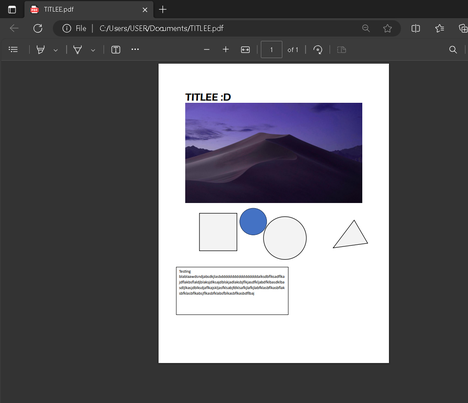The width and height of the screenshot is (468, 403).
Task: Zoom out icon in address bar
Action: (366, 28)
